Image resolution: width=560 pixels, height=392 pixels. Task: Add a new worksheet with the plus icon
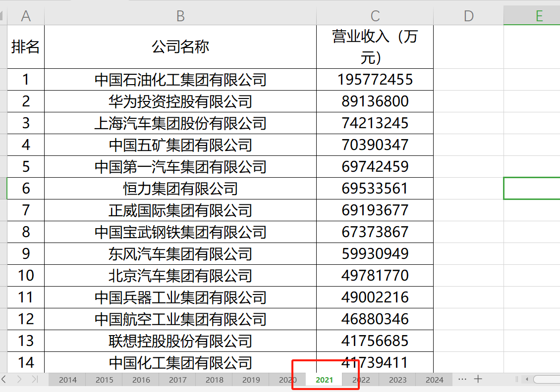pos(478,379)
